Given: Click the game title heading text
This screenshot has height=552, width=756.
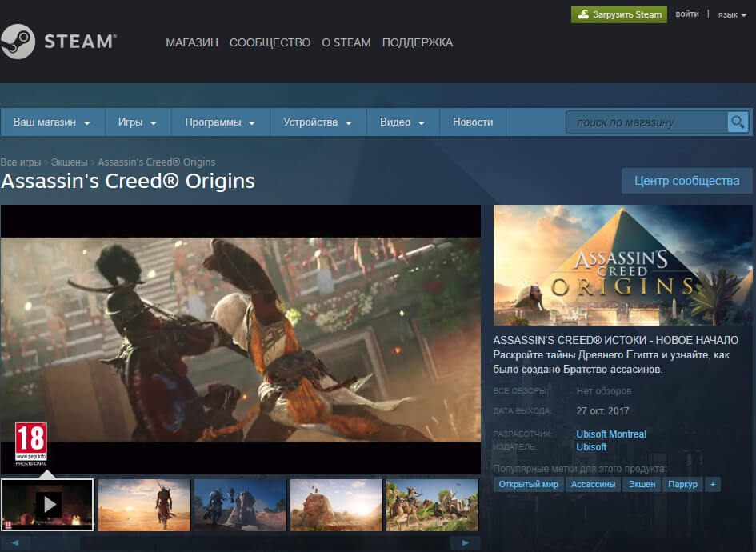Looking at the screenshot, I should [x=128, y=182].
